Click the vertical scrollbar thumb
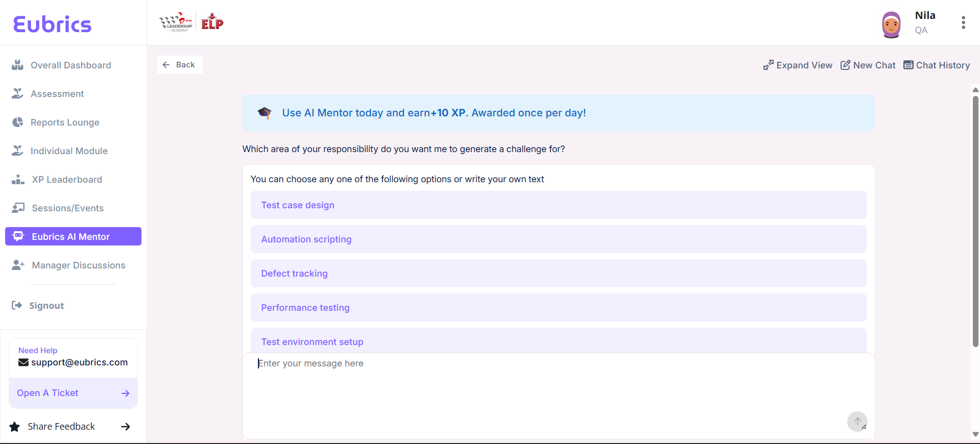Viewport: 980px width, 444px height. [975, 221]
